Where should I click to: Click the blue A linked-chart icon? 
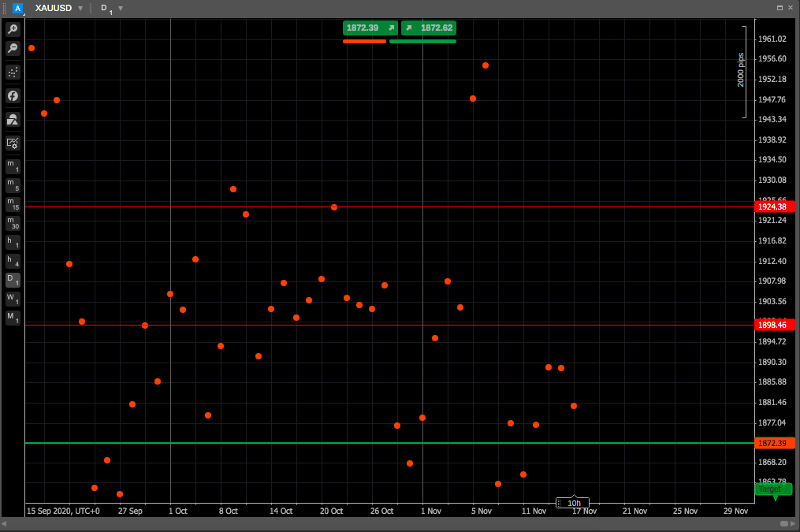tap(18, 8)
